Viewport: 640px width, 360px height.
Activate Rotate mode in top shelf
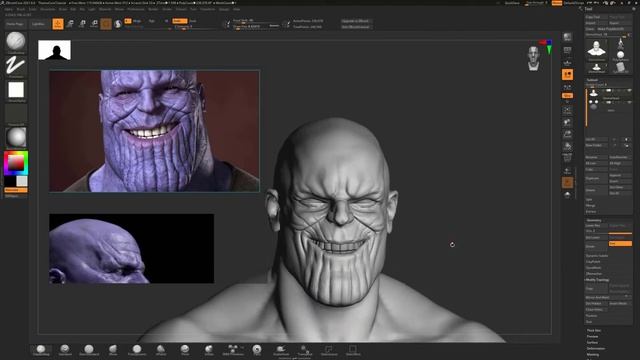(94, 24)
